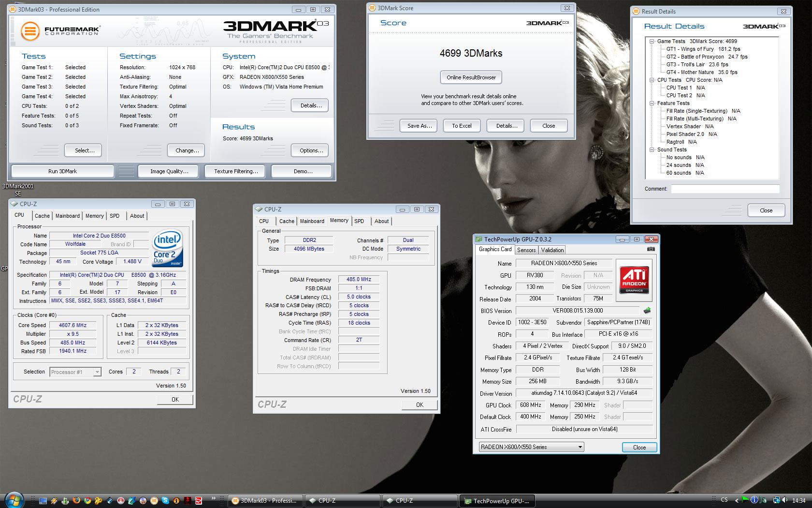Click the disc icon in quick launch
The image size is (812, 508).
pyautogui.click(x=143, y=501)
